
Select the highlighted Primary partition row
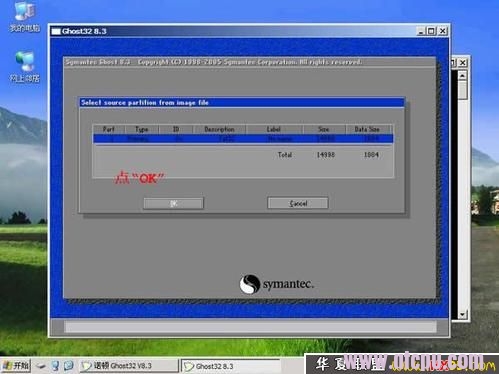(243, 139)
